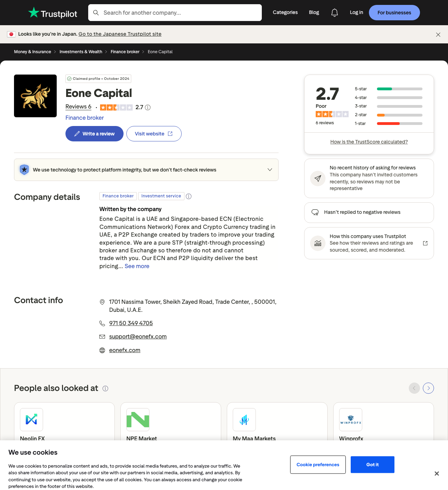Viewport: 448px width, 490px height.
Task: Click Write a review button
Action: (94, 134)
